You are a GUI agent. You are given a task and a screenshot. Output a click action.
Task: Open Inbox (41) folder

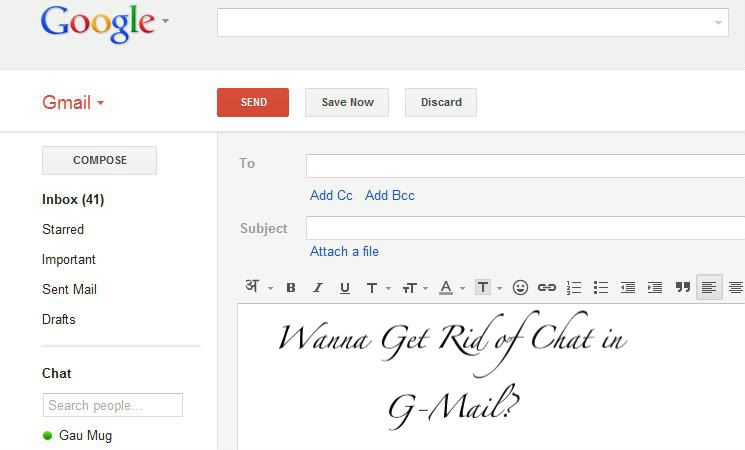73,199
